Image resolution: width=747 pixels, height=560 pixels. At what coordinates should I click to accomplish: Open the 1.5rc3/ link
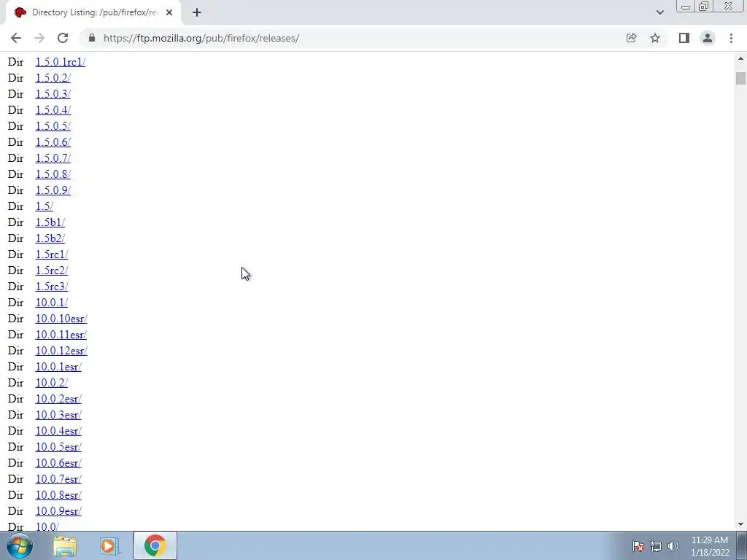[x=52, y=286]
